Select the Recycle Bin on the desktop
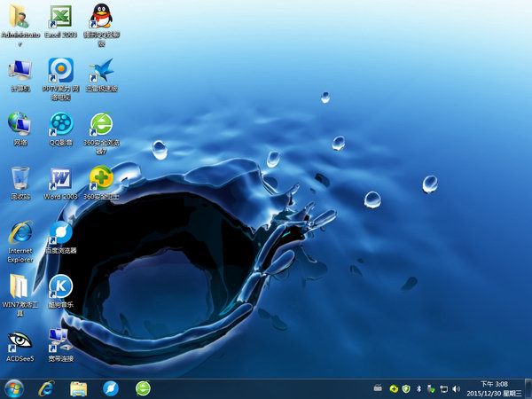532x399 pixels. point(20,177)
